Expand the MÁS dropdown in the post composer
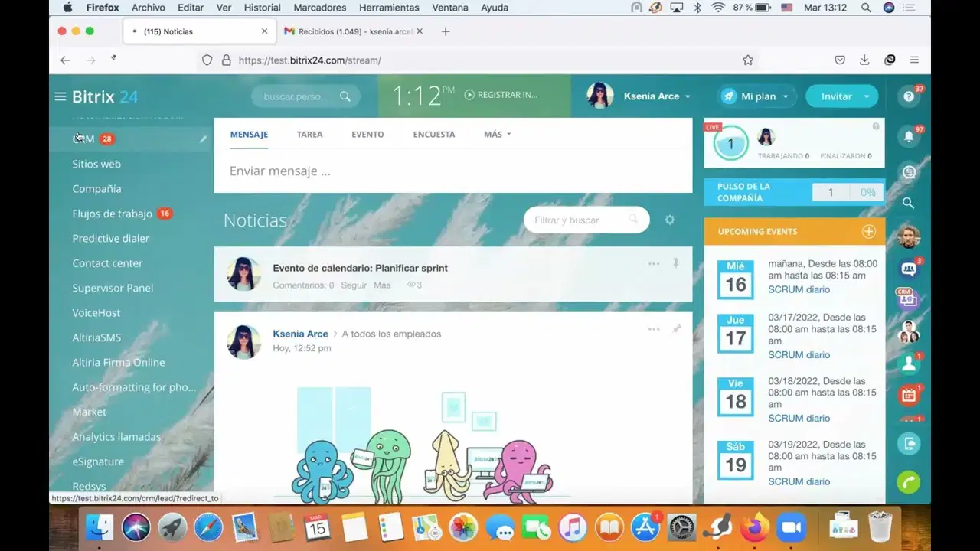Viewport: 980px width, 551px height. coord(497,134)
